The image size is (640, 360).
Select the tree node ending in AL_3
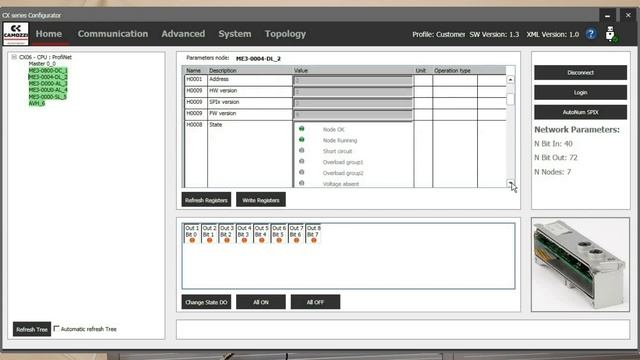[x=48, y=83]
